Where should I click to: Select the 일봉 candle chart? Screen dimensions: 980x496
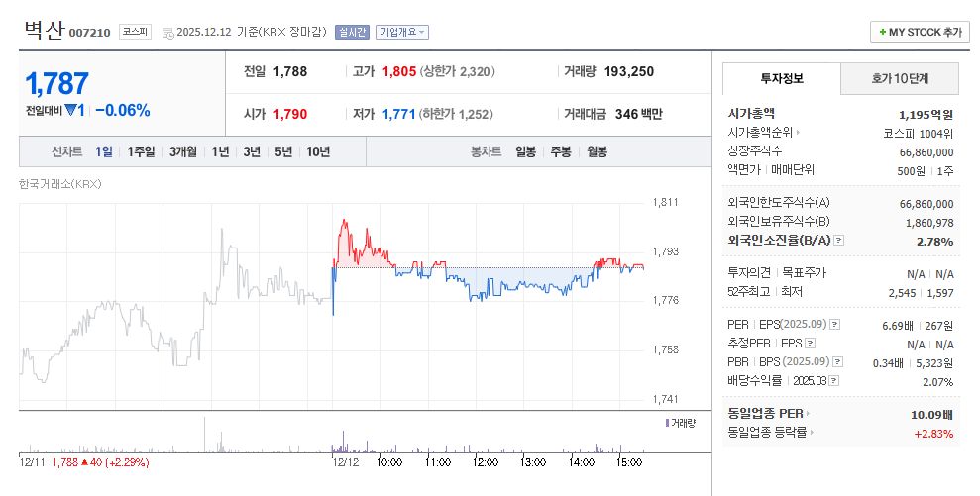[525, 151]
